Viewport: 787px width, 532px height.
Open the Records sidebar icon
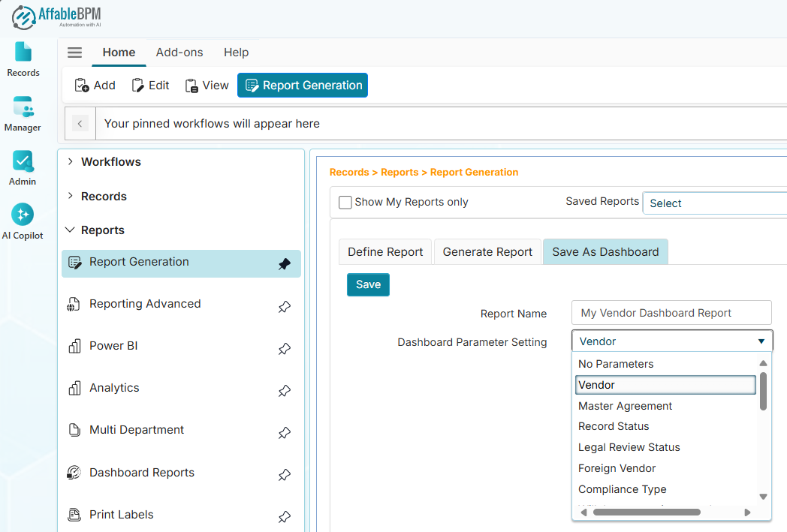pos(23,59)
